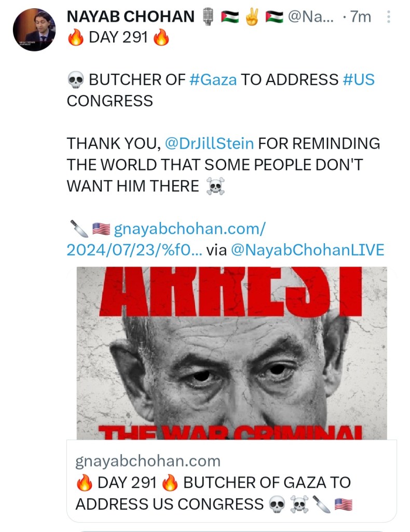Click the microphone emoji beside the name
Image resolution: width=410 pixels, height=532 pixels.
point(209,17)
